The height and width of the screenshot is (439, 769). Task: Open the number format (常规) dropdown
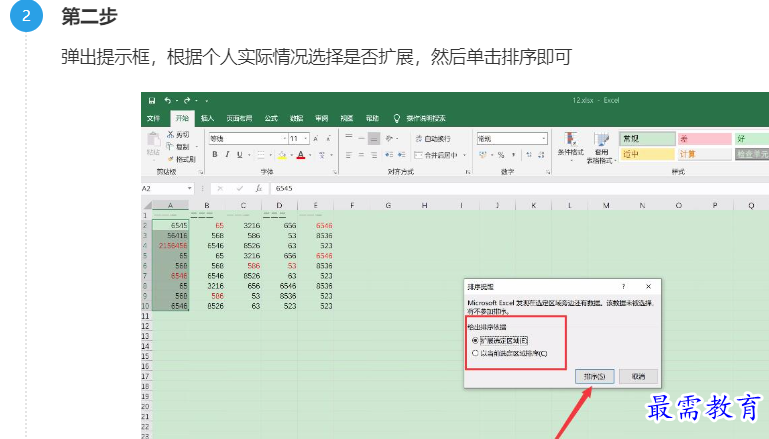[x=544, y=139]
